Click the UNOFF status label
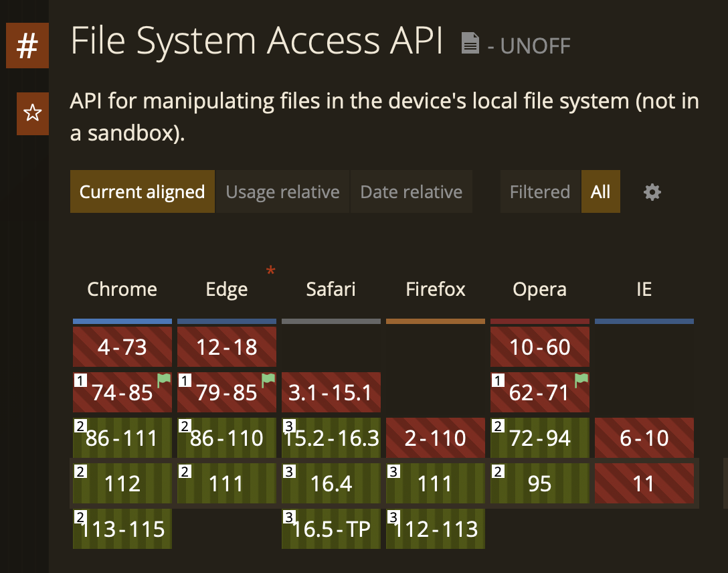The image size is (728, 573). [535, 46]
